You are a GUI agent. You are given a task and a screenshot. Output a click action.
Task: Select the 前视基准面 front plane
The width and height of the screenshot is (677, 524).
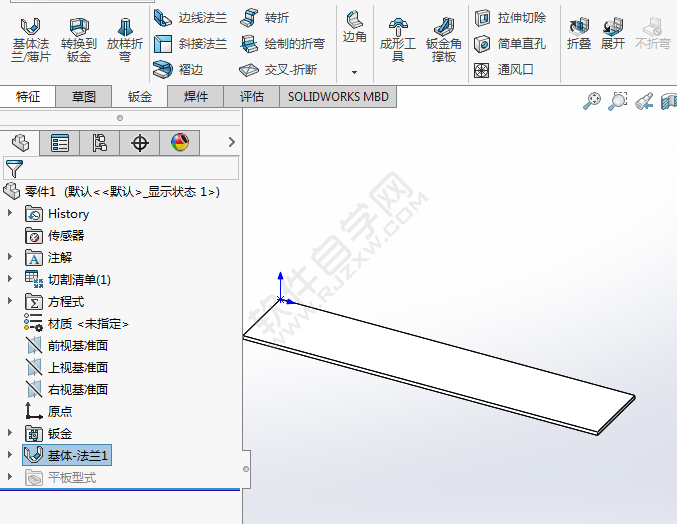66,345
